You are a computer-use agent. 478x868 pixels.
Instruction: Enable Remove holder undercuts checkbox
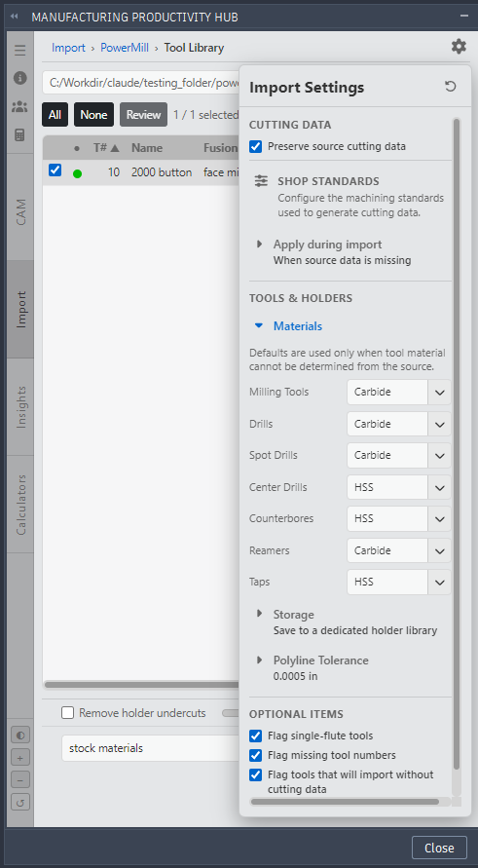pyautogui.click(x=67, y=713)
